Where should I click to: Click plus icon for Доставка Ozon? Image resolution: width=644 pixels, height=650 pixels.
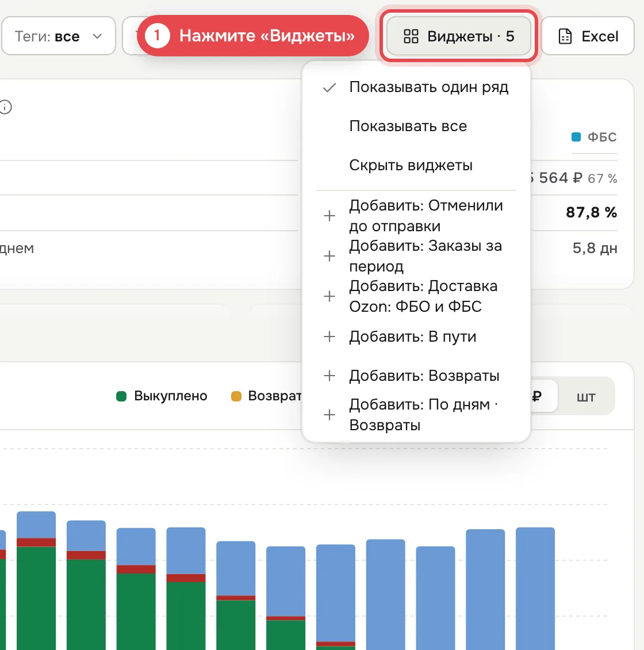(x=329, y=296)
